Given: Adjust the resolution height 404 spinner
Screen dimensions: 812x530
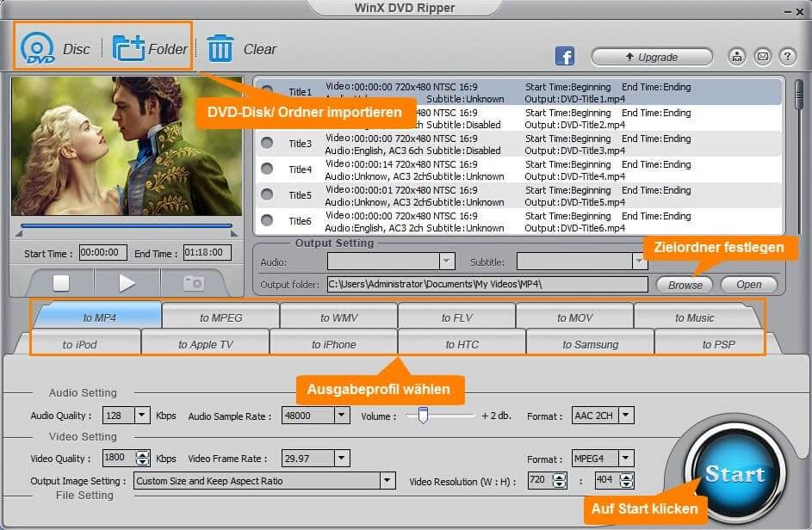Looking at the screenshot, I should click(x=627, y=481).
